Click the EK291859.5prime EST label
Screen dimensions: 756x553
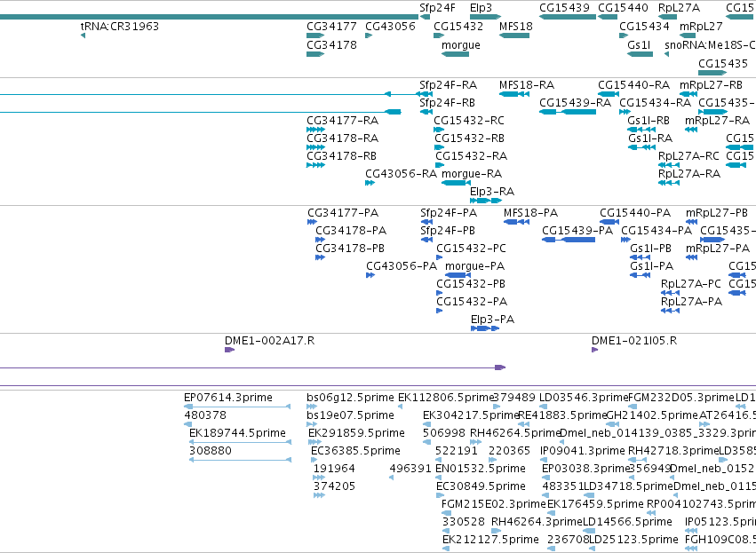(356, 433)
